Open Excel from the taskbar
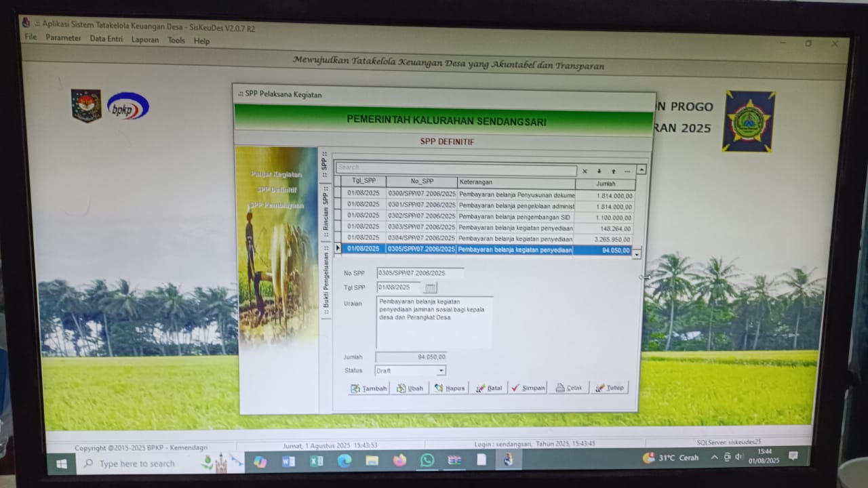 pyautogui.click(x=317, y=462)
